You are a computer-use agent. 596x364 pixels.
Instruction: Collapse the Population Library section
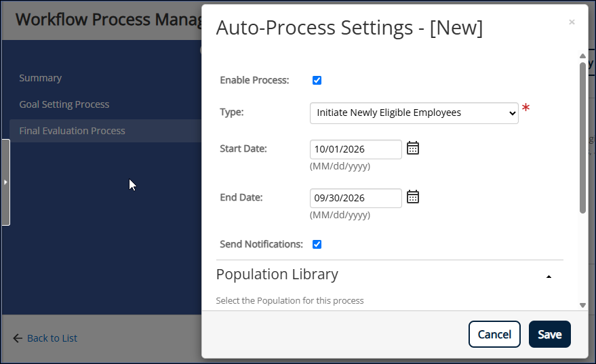coord(549,277)
